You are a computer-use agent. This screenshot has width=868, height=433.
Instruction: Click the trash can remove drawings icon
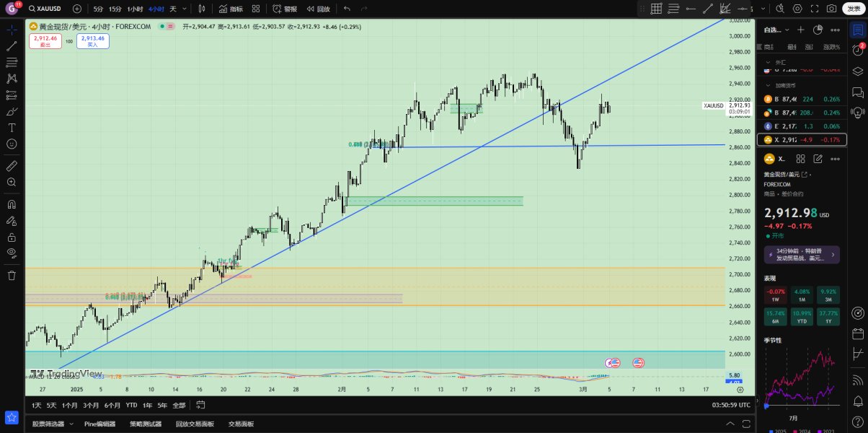(12, 275)
